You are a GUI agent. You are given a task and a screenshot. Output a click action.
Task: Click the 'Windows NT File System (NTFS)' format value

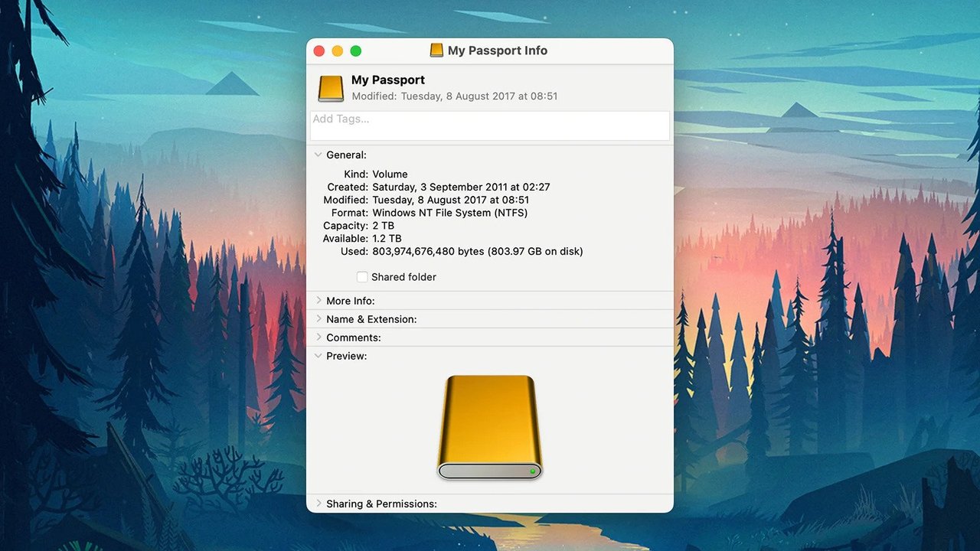(450, 213)
